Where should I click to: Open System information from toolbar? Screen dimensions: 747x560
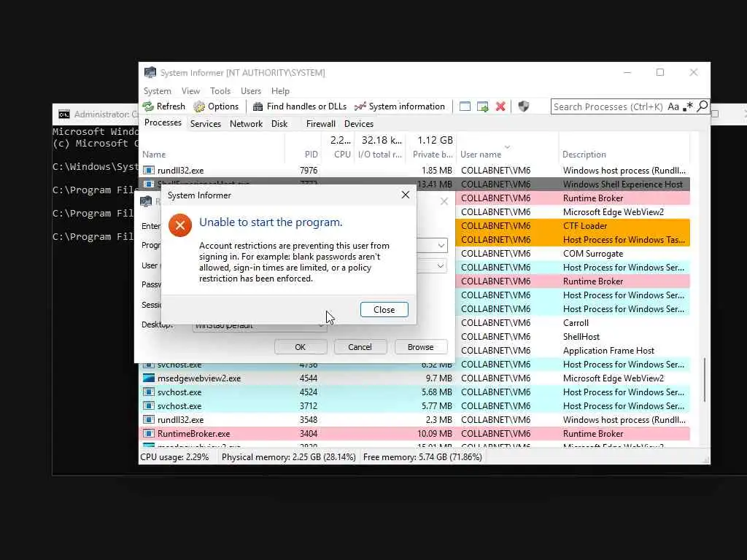pos(400,106)
